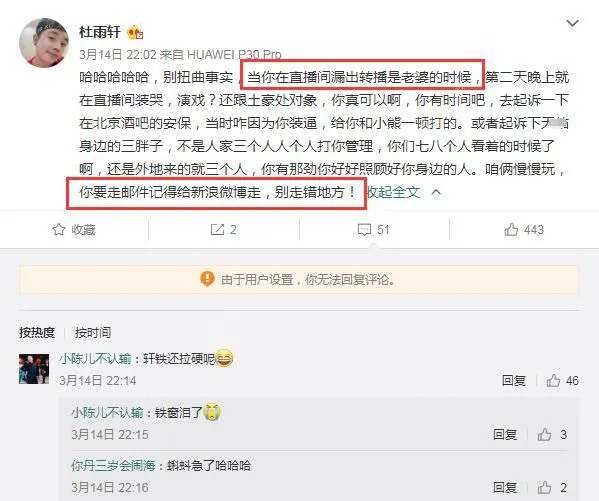Viewport: 599px width, 501px height.
Task: Sort comments by 按时间
Action: click(x=93, y=332)
